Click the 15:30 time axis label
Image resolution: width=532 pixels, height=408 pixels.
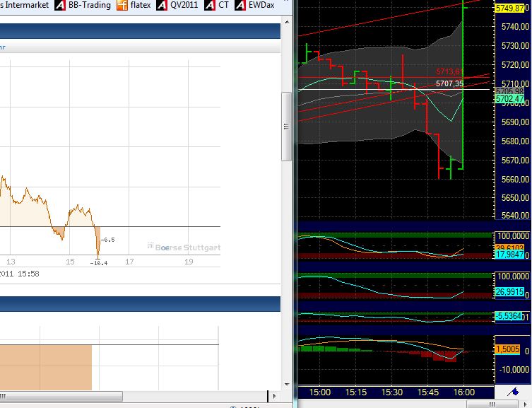coord(392,392)
